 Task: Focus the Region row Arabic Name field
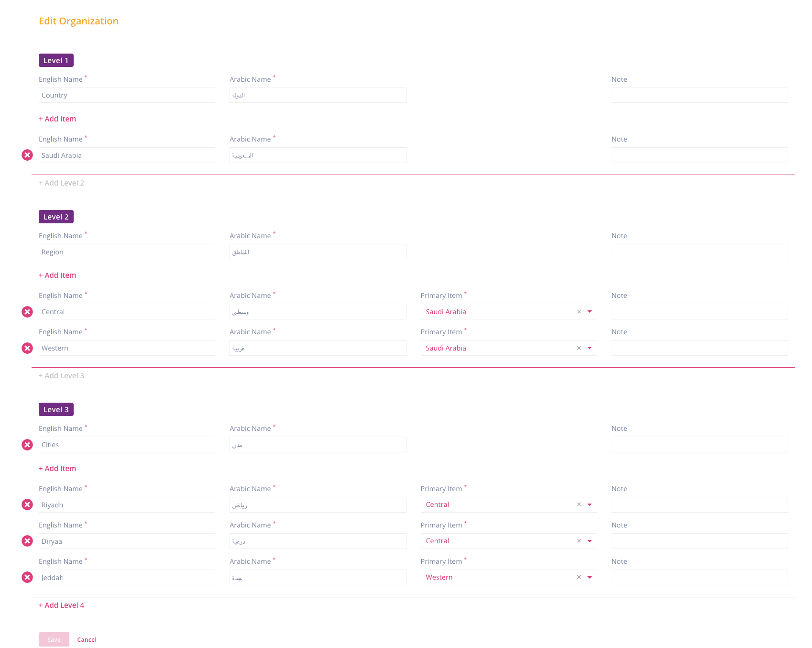(318, 252)
